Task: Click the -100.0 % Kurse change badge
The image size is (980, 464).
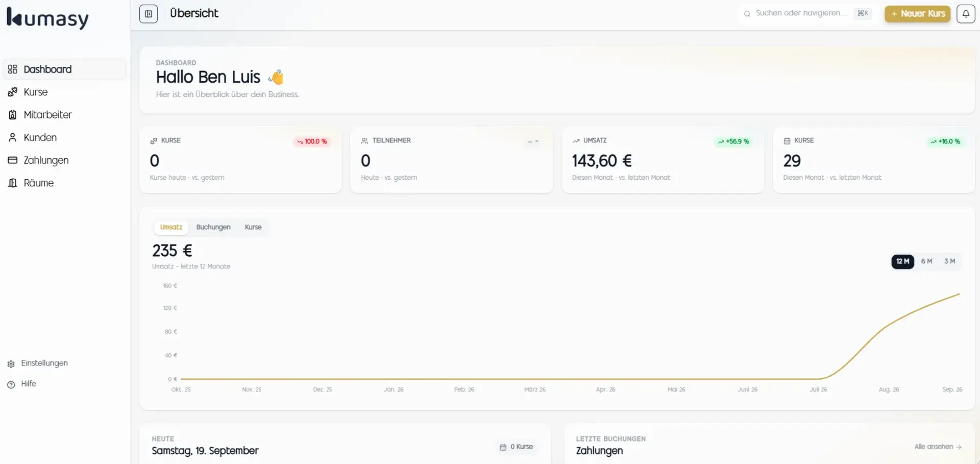Action: click(312, 141)
